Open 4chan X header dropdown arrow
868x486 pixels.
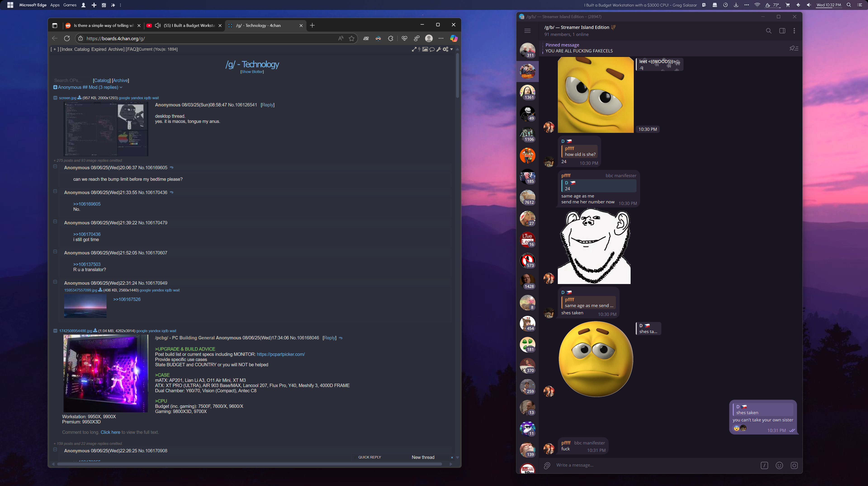click(452, 49)
